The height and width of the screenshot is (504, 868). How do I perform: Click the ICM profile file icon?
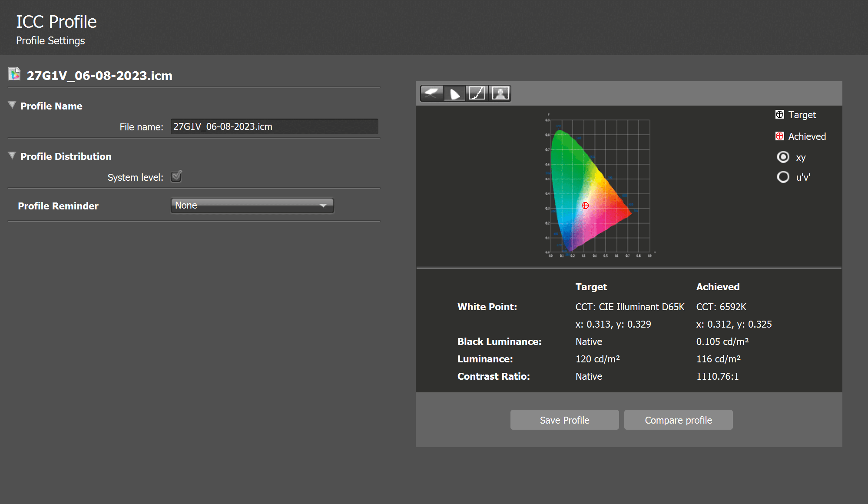coord(15,75)
